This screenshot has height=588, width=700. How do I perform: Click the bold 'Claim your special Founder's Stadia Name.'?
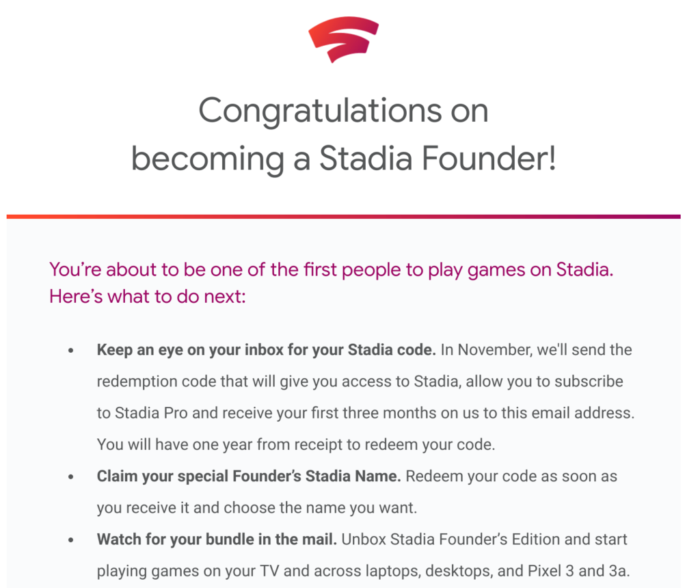(249, 477)
